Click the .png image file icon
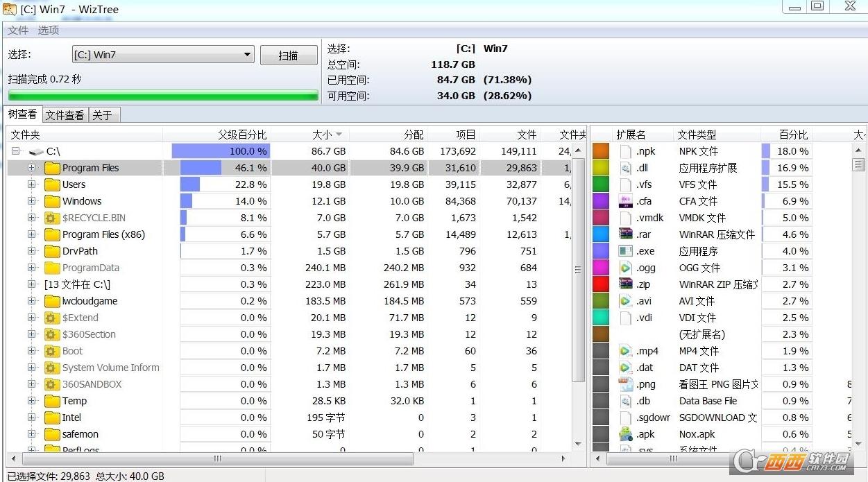 (x=626, y=384)
